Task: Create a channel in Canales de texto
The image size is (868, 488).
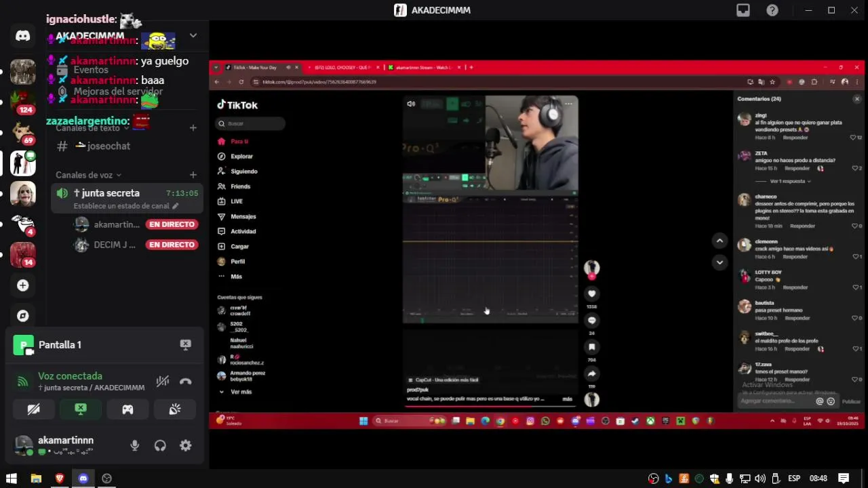Action: (193, 127)
